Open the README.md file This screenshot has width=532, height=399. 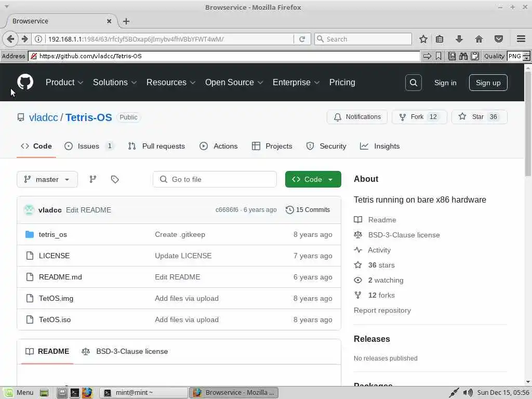(x=60, y=277)
